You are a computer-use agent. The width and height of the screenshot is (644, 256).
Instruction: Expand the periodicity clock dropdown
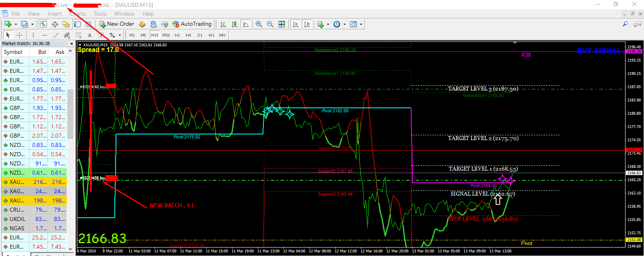344,24
